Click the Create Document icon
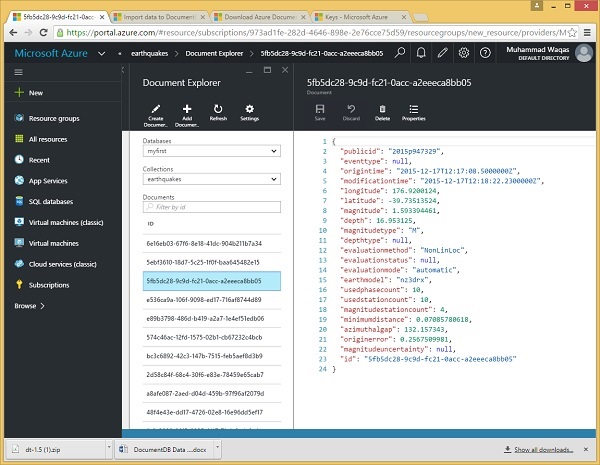The width and height of the screenshot is (600, 465). point(157,108)
